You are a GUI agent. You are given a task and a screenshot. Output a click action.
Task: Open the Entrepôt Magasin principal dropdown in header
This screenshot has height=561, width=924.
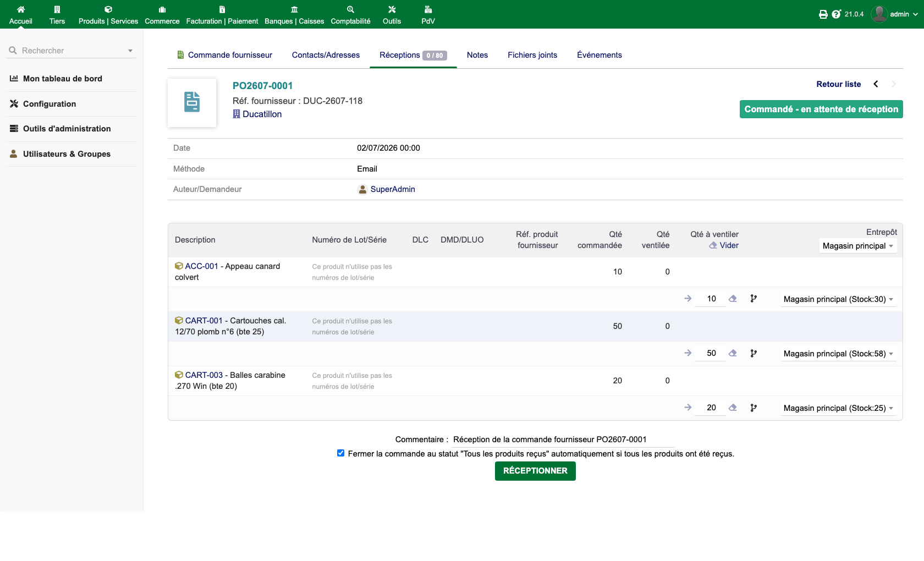858,246
